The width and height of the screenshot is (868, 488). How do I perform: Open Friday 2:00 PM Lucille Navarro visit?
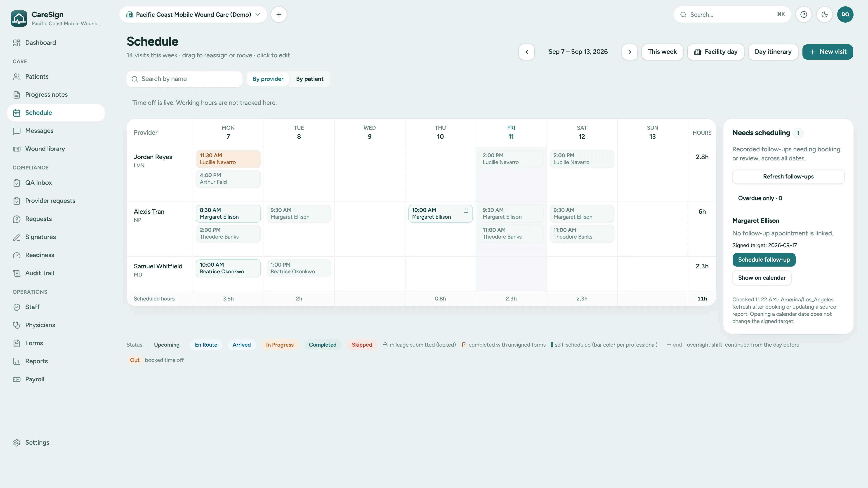pos(511,159)
